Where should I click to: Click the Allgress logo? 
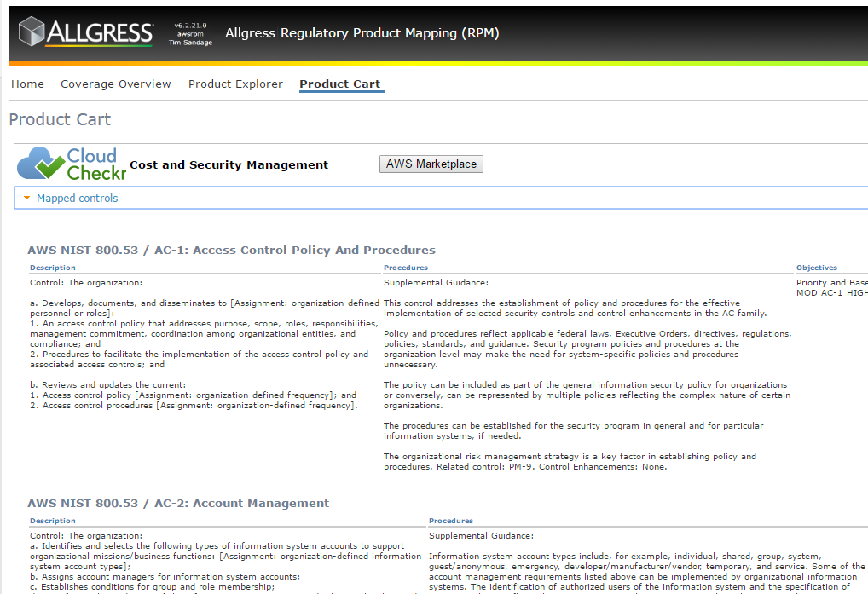tap(85, 32)
